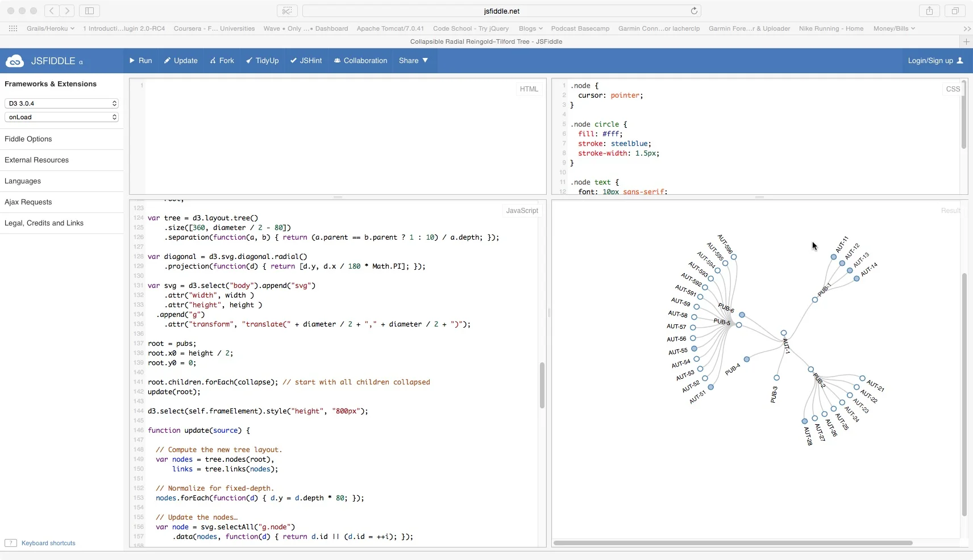
Task: Open the Safari share icon
Action: pyautogui.click(x=929, y=11)
